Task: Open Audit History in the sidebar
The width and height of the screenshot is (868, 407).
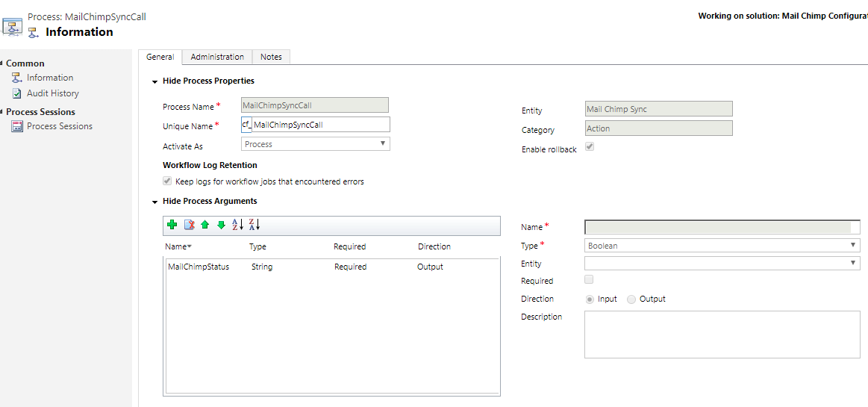Action: (52, 93)
